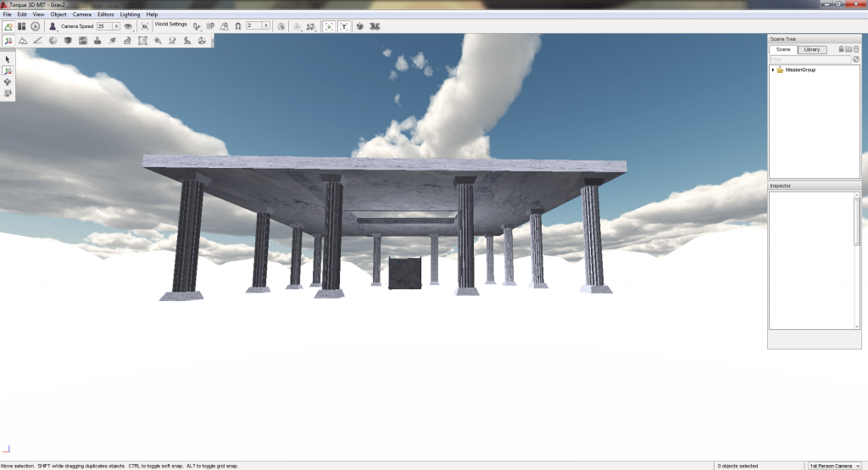The width and height of the screenshot is (868, 470).
Task: Click the add folder icon in Scene Tree
Action: coord(848,49)
